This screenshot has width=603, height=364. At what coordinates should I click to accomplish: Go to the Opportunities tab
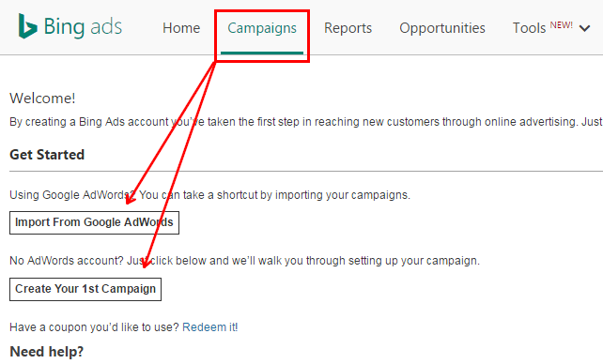coord(442,28)
